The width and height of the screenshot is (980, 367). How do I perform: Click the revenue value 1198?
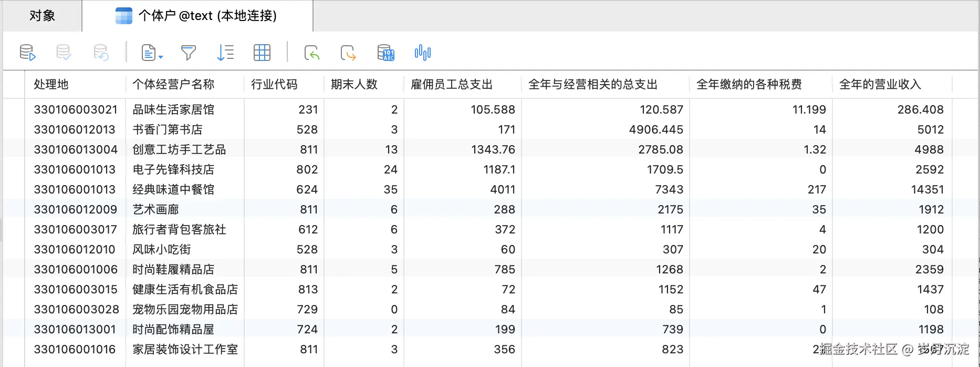tap(931, 329)
